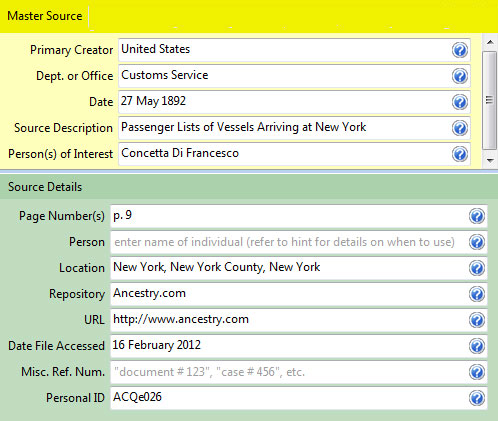Click the Page Number(s) label
This screenshot has width=498, height=421.
tap(62, 216)
